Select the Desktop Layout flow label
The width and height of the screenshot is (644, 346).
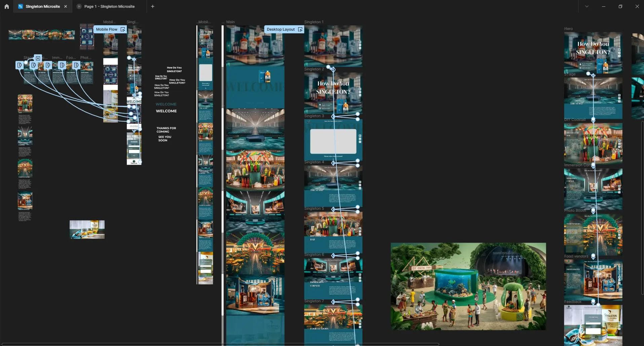(280, 30)
